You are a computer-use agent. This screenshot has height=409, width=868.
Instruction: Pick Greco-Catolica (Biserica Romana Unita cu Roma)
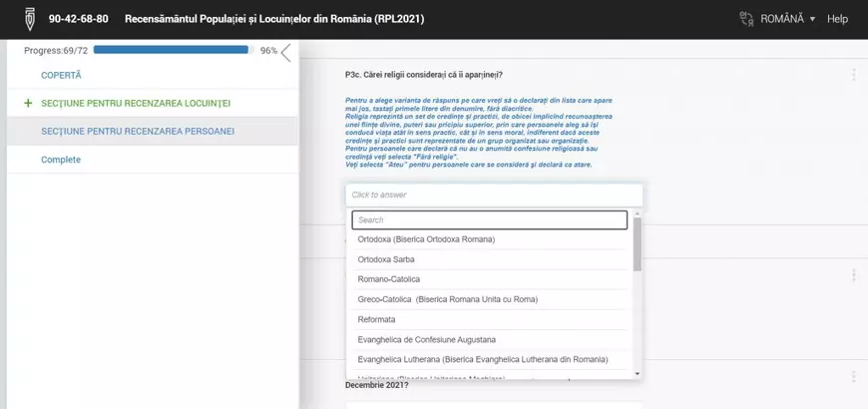(x=447, y=299)
